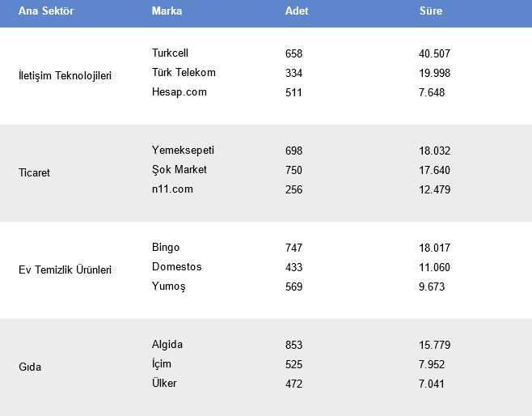Select the Yumoş brand entry
Screen dimensions: 532x416
(169, 287)
